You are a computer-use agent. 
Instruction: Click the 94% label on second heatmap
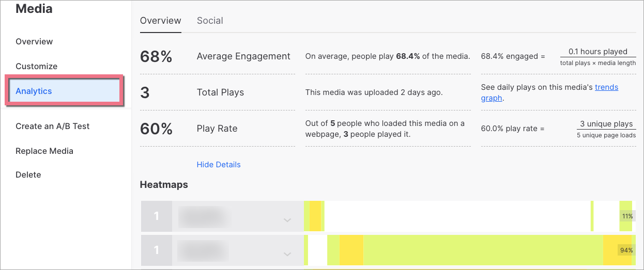point(626,250)
